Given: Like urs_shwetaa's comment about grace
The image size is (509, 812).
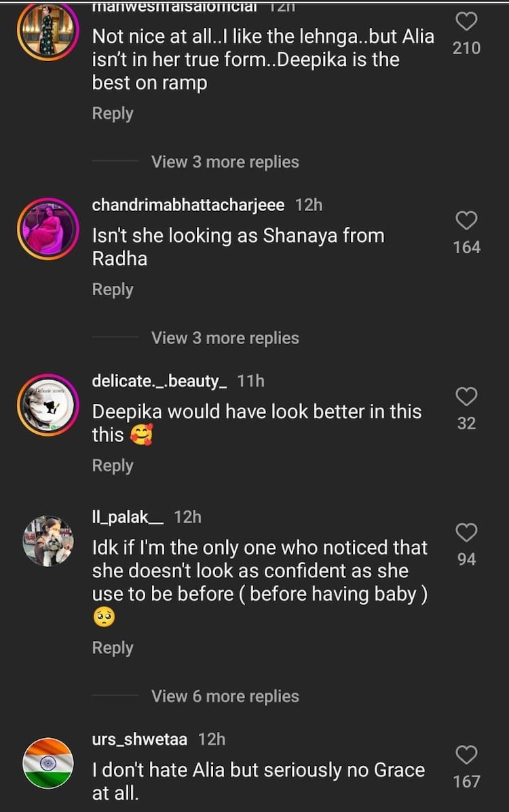Looking at the screenshot, I should (466, 755).
